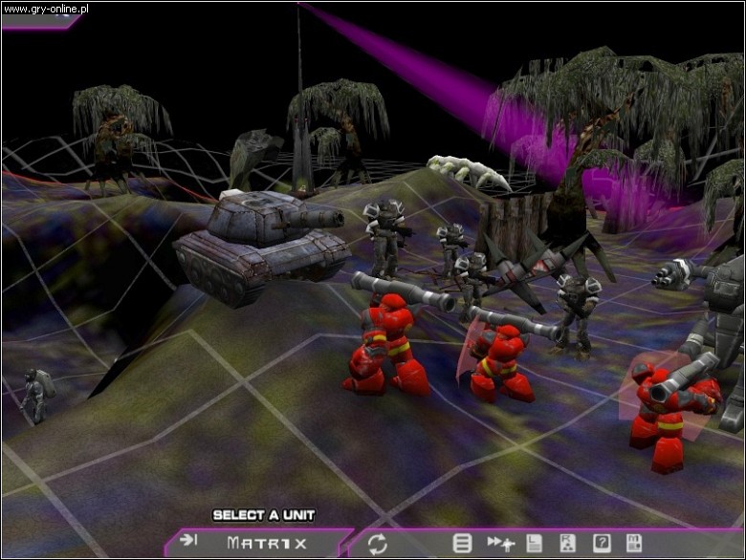Click the circular arrows rotate icon
This screenshot has height=560, width=746.
[378, 544]
